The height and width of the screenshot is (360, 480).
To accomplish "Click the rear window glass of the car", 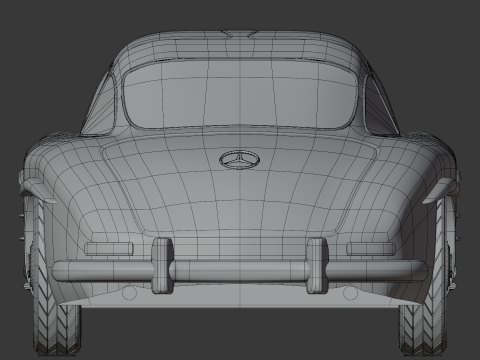I will coord(240,96).
